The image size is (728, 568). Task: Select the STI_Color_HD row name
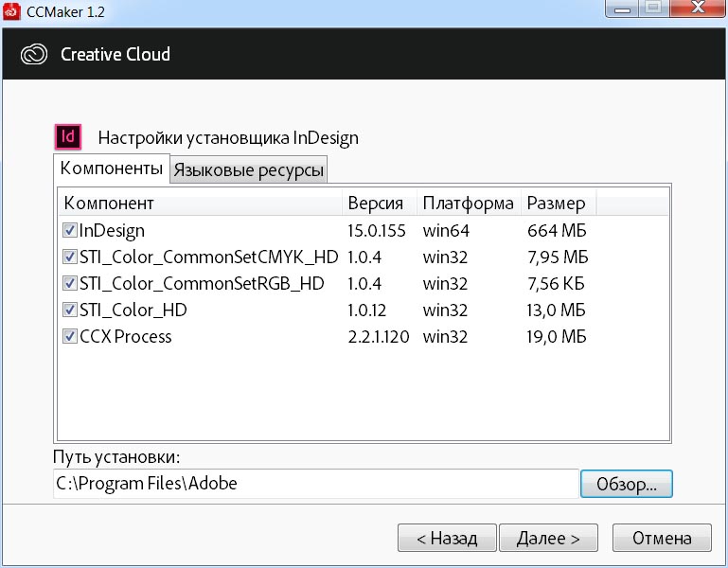133,310
